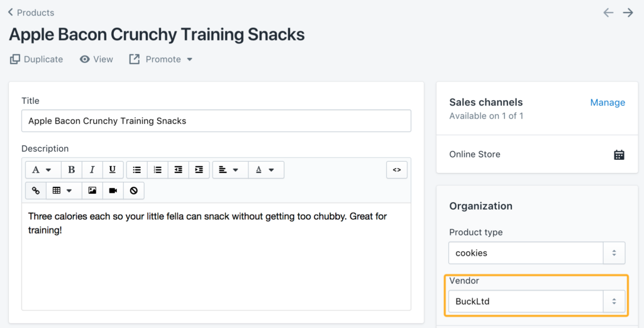Click the Title input field
Screen dimensions: 644x328
tap(216, 121)
